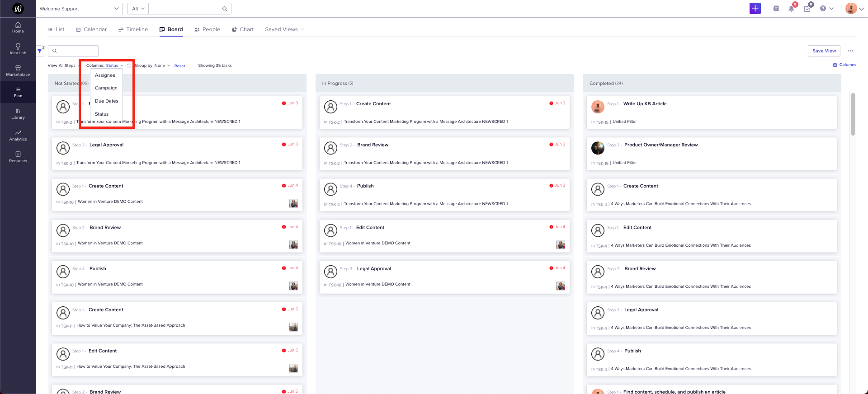Image resolution: width=868 pixels, height=394 pixels.
Task: Open the Product Owner/Manager Review task
Action: click(660, 145)
